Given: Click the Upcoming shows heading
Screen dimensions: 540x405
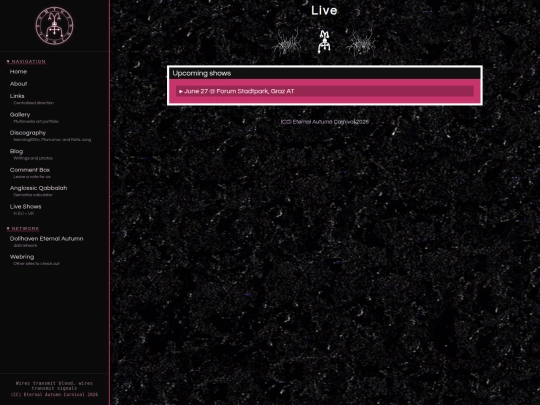Looking at the screenshot, I should (202, 73).
